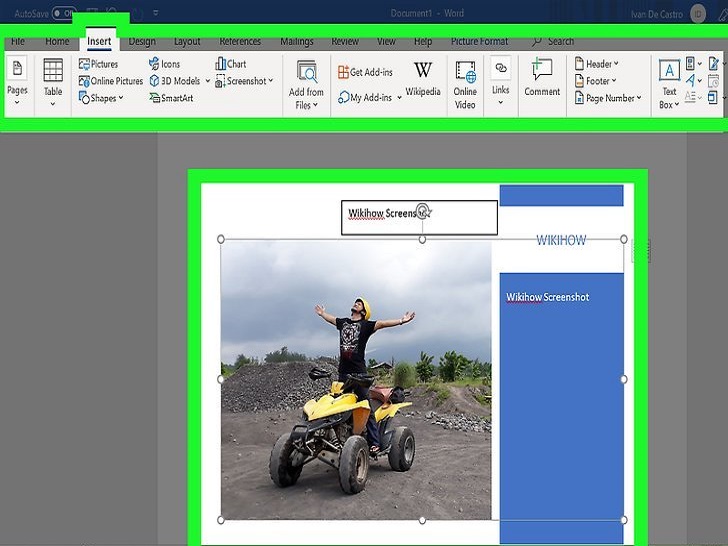Switch to the Design tab
Screen dimensions: 728x546
[x=142, y=42]
